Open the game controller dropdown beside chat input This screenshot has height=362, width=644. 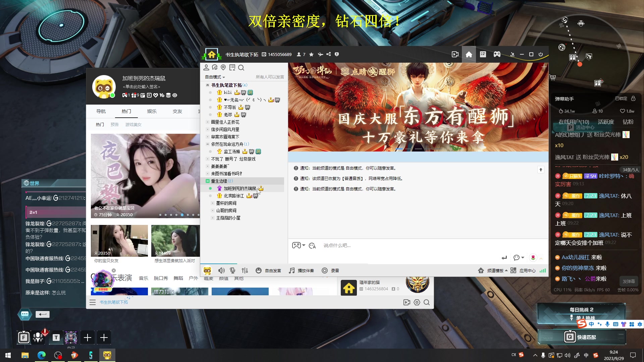299,245
